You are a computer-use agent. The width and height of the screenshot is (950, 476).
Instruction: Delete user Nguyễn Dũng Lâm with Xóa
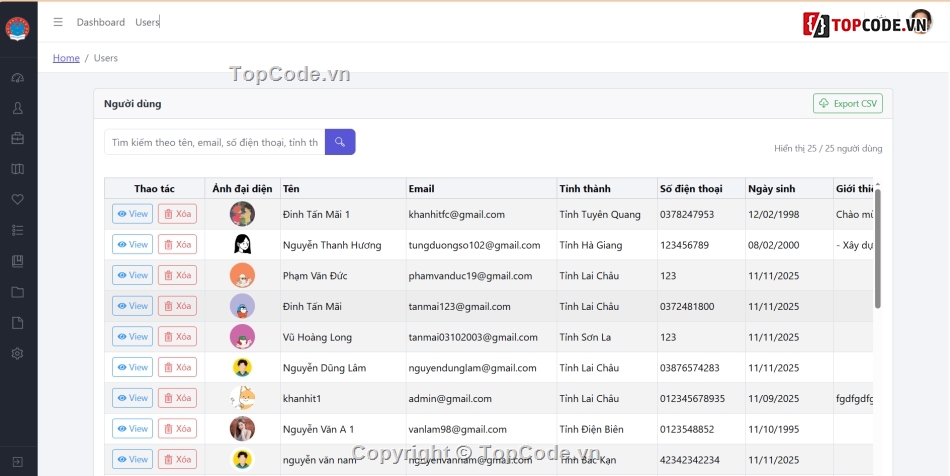tap(178, 367)
